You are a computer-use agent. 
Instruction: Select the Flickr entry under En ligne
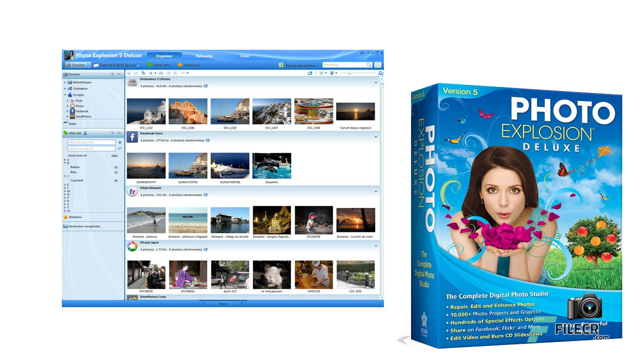click(x=79, y=101)
